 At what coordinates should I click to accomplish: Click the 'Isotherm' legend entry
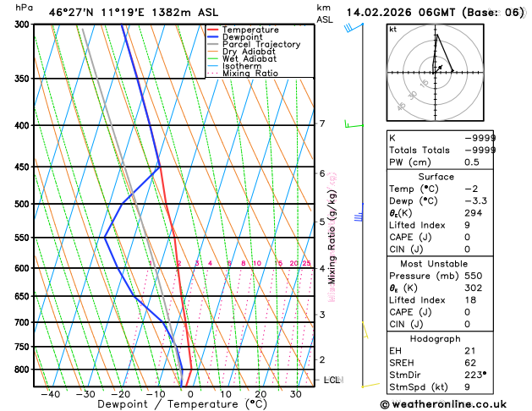point(242,66)
